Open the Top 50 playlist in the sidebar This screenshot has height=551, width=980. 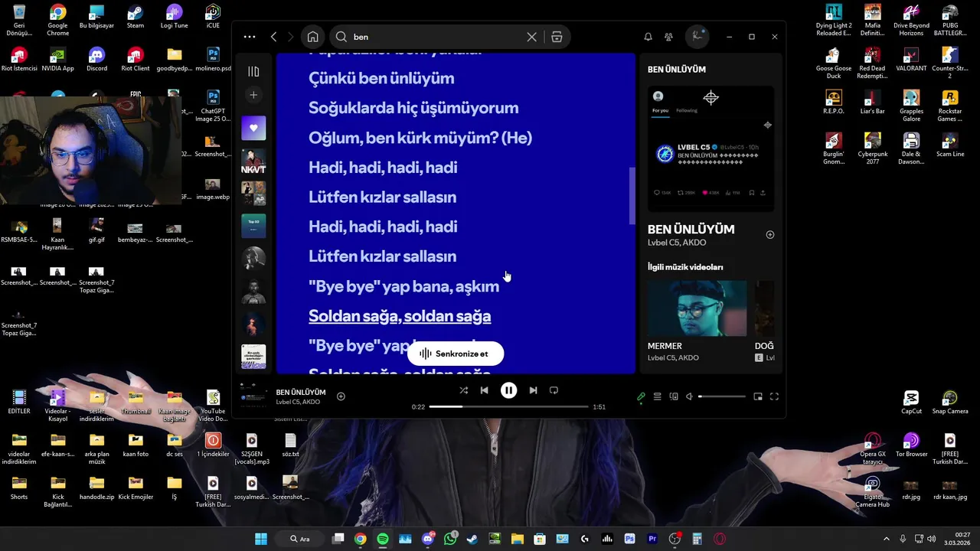(253, 226)
